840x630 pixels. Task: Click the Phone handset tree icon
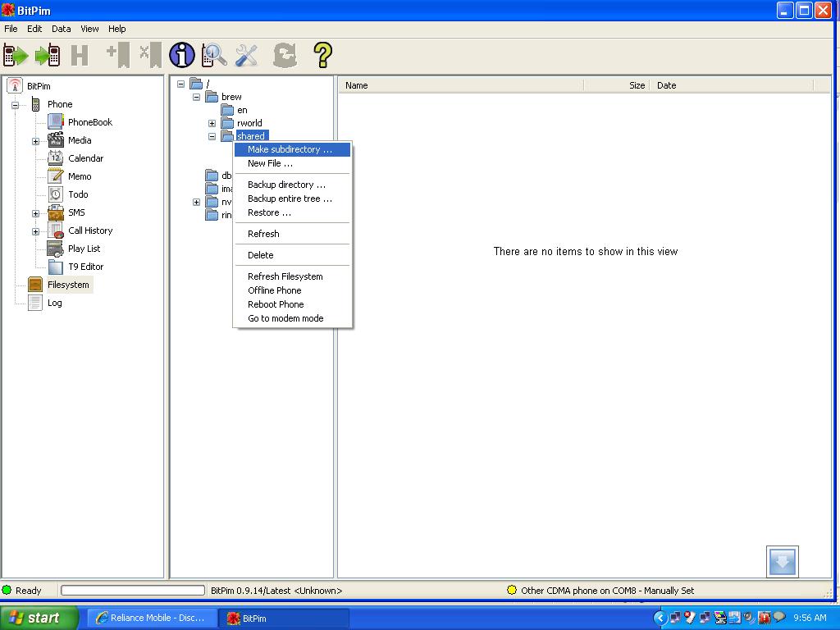pos(35,104)
